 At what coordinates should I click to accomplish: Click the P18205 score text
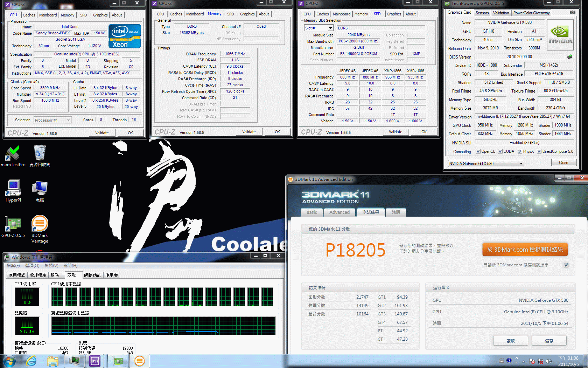pos(355,250)
